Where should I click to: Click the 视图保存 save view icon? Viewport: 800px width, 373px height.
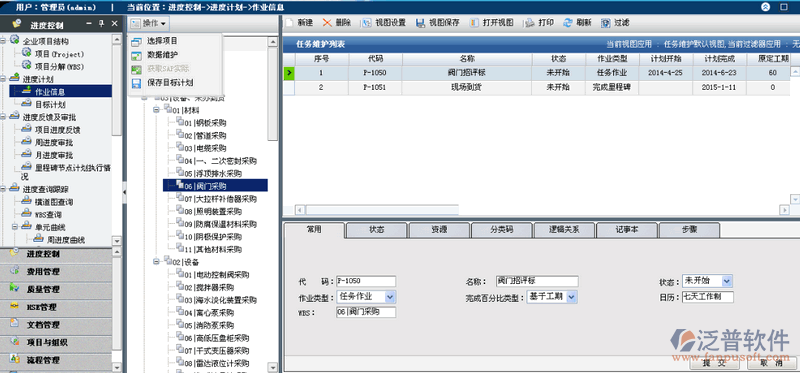(420, 23)
